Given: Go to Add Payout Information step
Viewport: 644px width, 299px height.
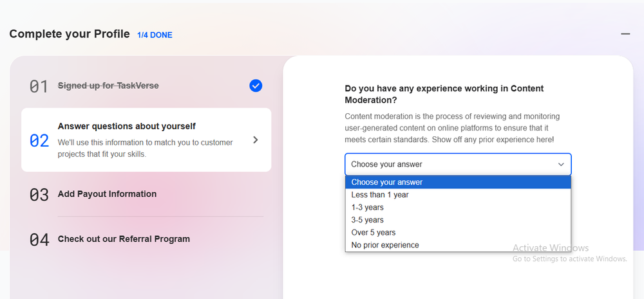Looking at the screenshot, I should 107,194.
